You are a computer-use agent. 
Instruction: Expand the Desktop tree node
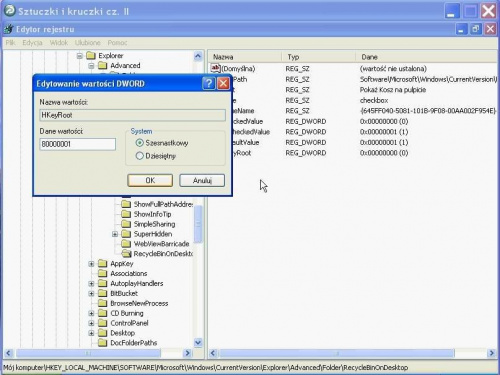click(x=91, y=333)
